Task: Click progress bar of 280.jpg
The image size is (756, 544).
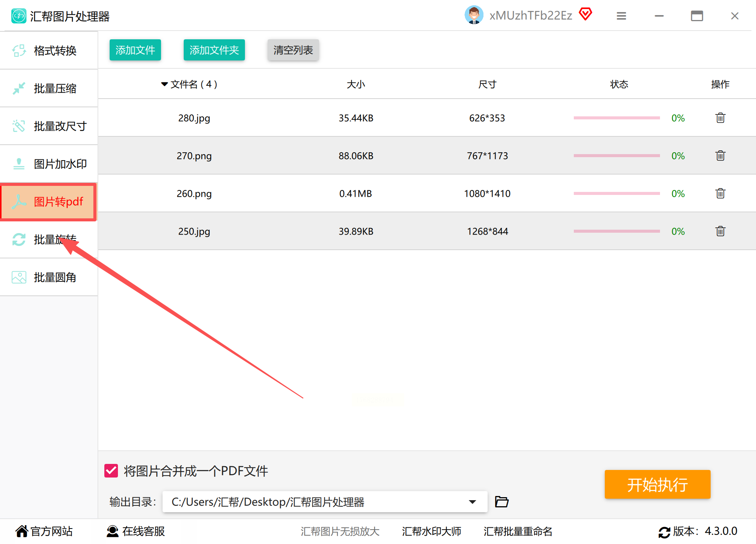Action: click(617, 118)
